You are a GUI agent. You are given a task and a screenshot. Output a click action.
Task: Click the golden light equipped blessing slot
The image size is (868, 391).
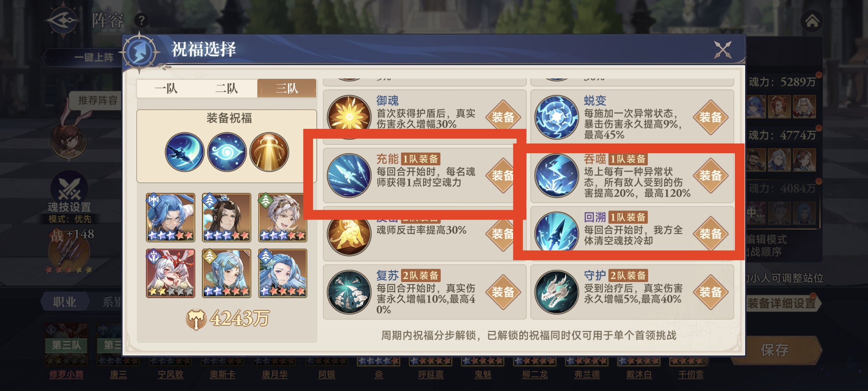pyautogui.click(x=269, y=152)
